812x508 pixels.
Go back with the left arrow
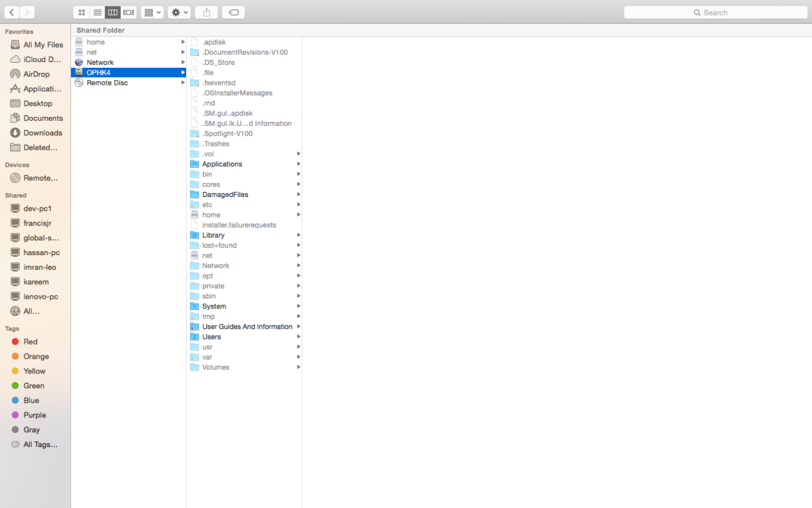point(12,12)
